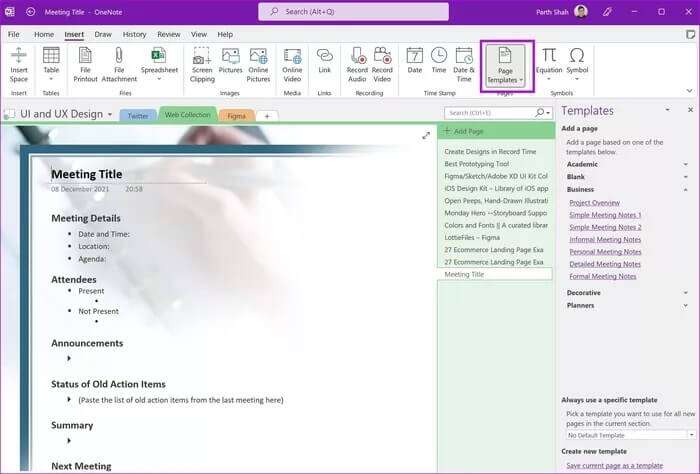
Task: Open the No Default Template dropdown
Action: coord(692,435)
